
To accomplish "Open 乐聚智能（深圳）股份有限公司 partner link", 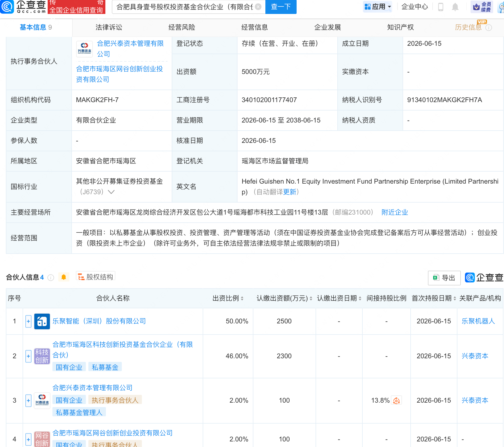I will (99, 321).
